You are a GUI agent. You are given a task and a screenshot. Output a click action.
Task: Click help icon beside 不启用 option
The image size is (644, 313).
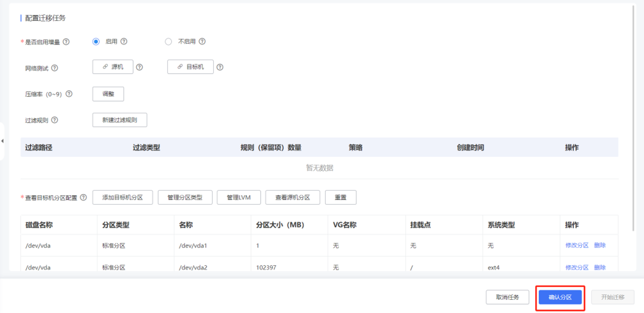coord(202,42)
